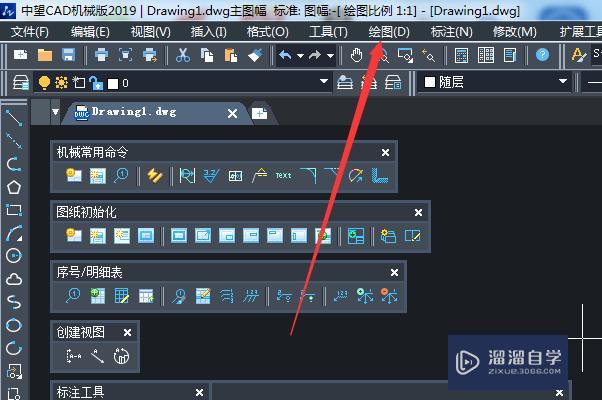Open the 随层 color dropdown
Screen dimensions: 602x400
[562, 81]
